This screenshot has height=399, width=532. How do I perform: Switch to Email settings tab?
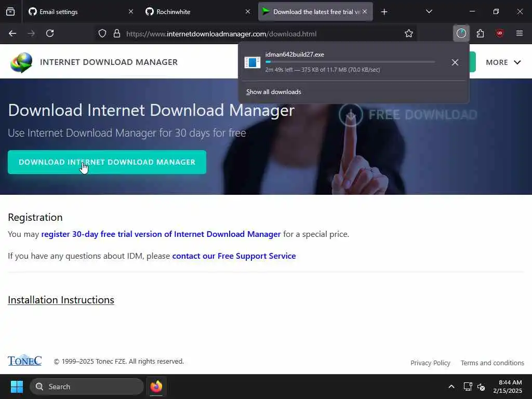(82, 12)
